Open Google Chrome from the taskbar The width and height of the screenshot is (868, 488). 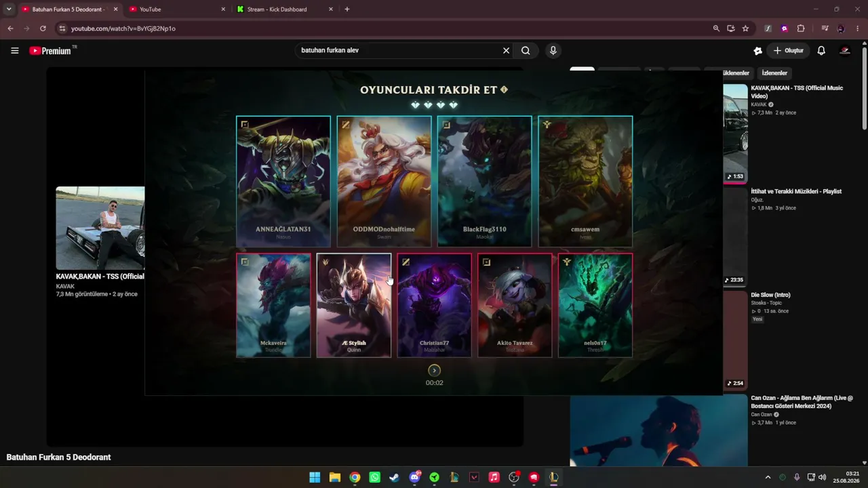click(x=355, y=477)
